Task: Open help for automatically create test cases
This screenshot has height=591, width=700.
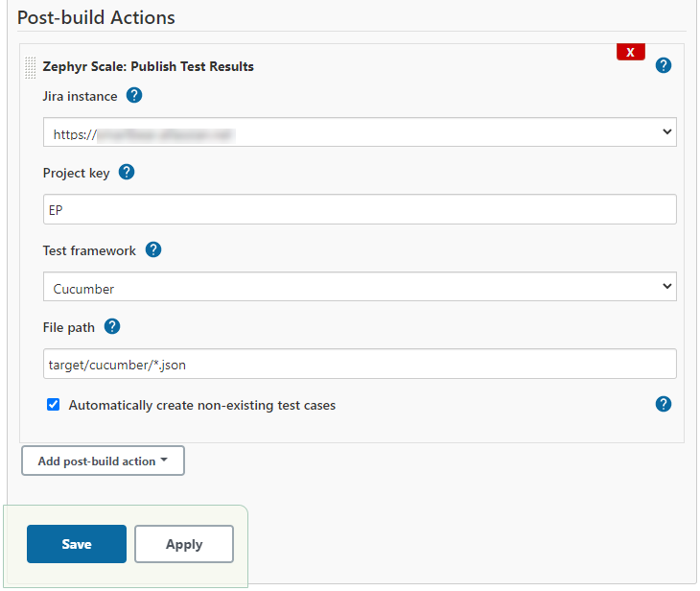Action: click(663, 404)
